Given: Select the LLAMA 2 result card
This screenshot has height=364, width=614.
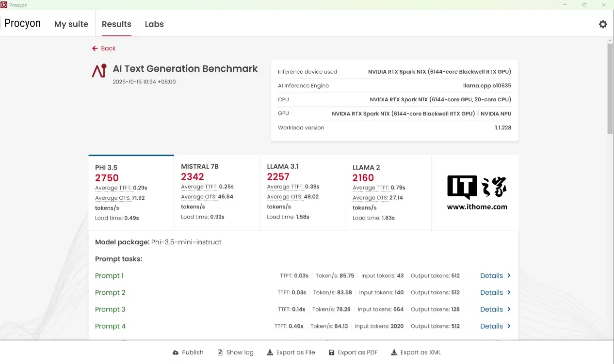Looking at the screenshot, I should (388, 192).
